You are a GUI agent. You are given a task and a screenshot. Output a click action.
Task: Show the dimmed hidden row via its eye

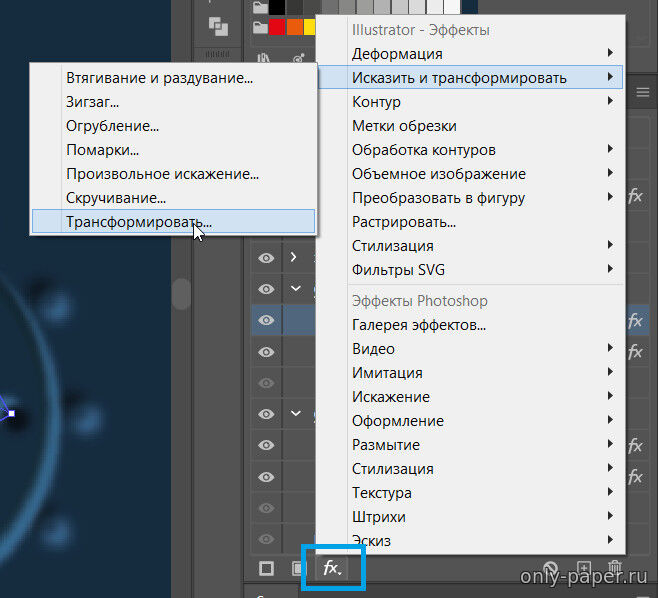click(266, 382)
